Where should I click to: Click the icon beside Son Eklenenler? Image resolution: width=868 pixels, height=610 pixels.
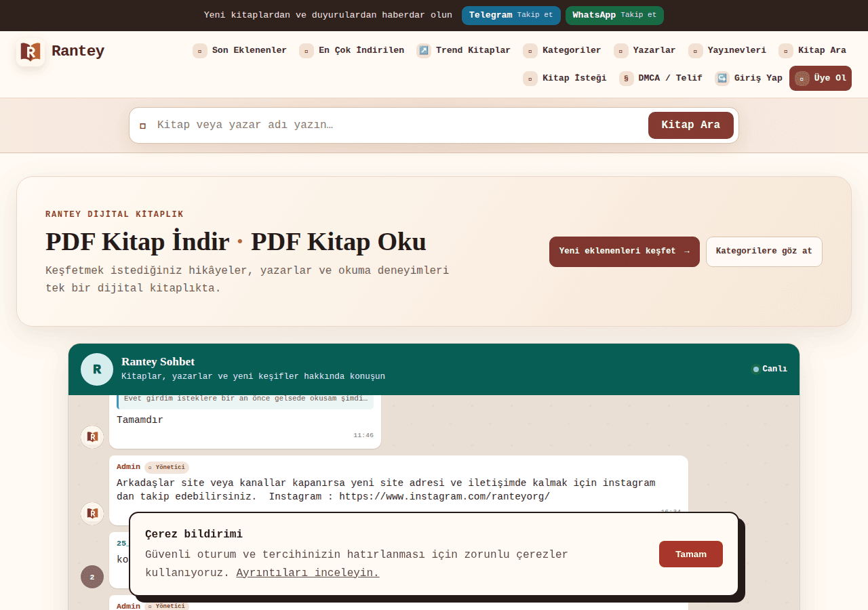pos(200,51)
